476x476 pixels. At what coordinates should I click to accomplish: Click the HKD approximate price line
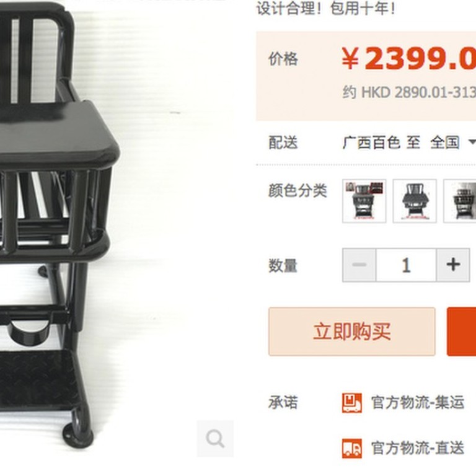409,92
